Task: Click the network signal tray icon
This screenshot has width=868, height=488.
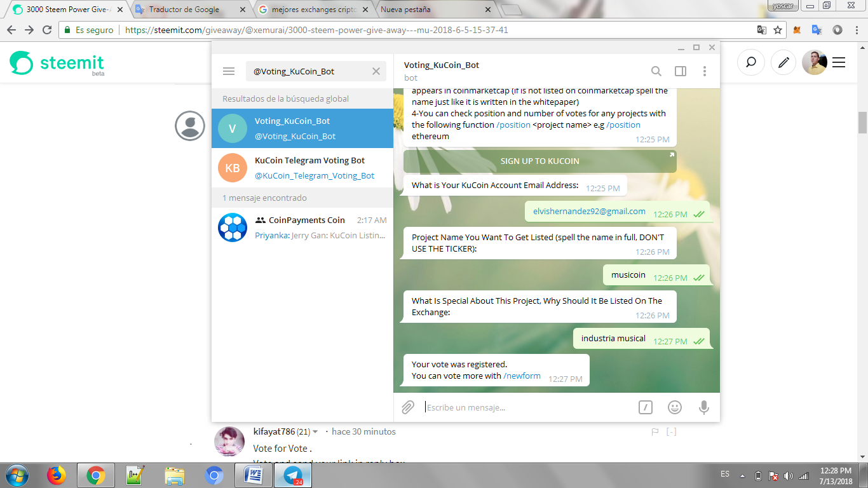Action: tap(804, 475)
